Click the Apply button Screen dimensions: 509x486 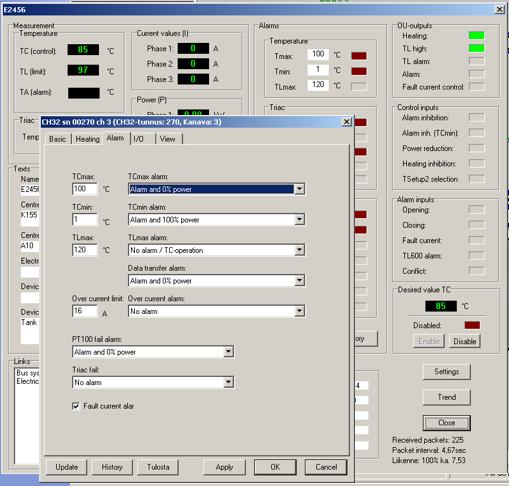(x=224, y=467)
